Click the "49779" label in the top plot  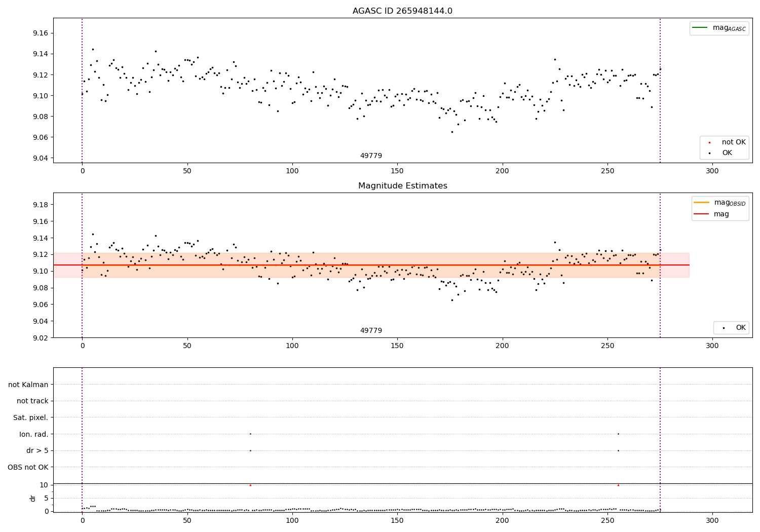point(371,156)
